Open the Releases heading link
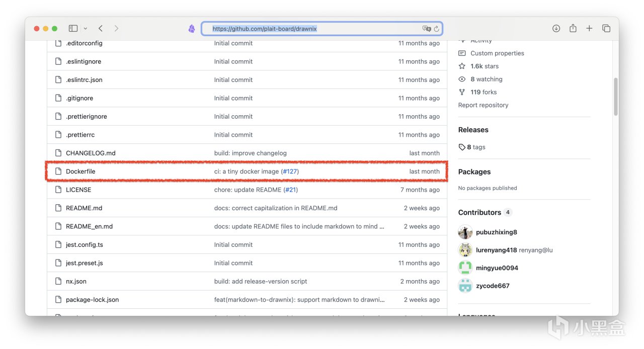 (473, 130)
